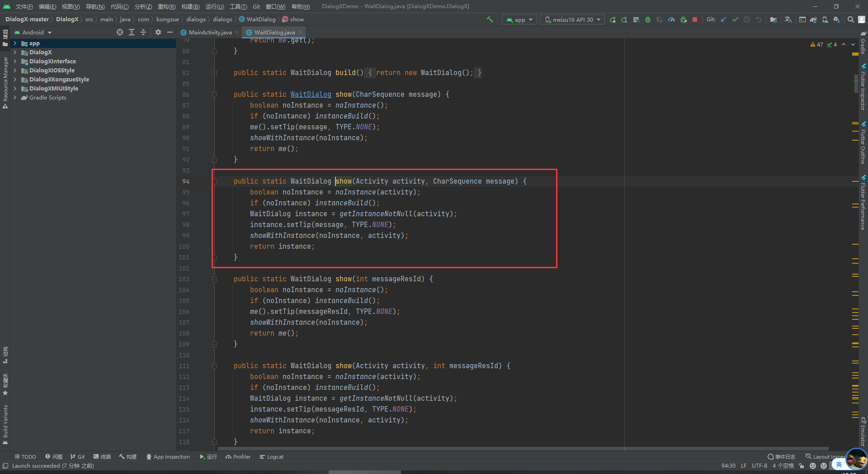
Task: Expand the DialogX module node
Action: coord(15,52)
